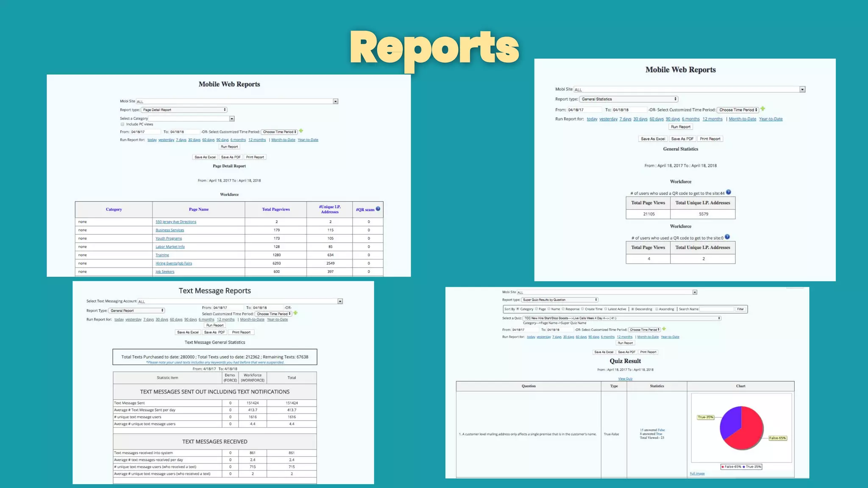Click Run Report in General Statistics report
This screenshot has height=488, width=868.
681,127
